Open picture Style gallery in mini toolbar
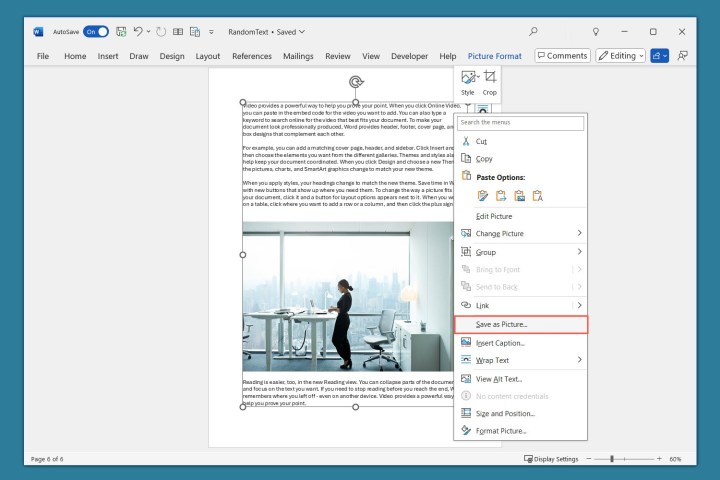The width and height of the screenshot is (720, 480). coord(467,81)
